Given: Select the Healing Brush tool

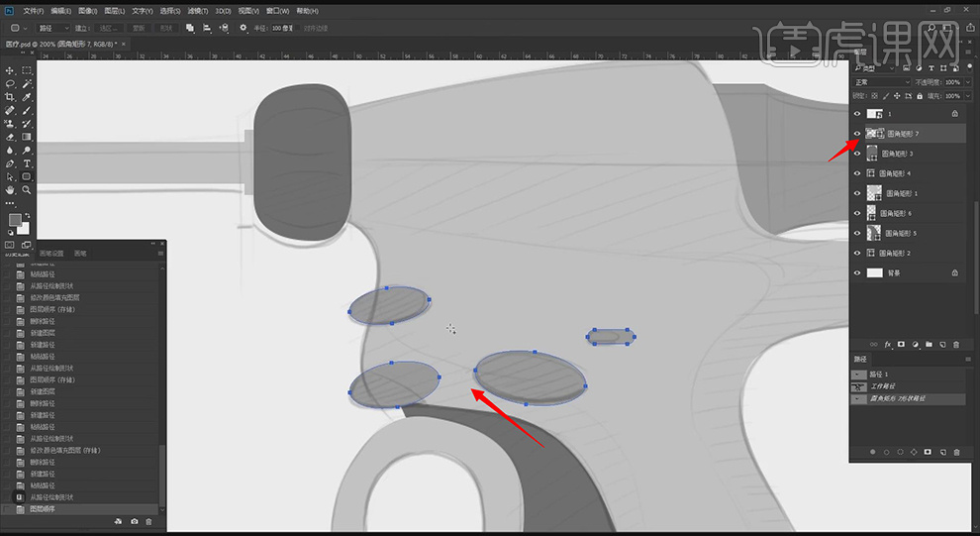Looking at the screenshot, I should 9,110.
